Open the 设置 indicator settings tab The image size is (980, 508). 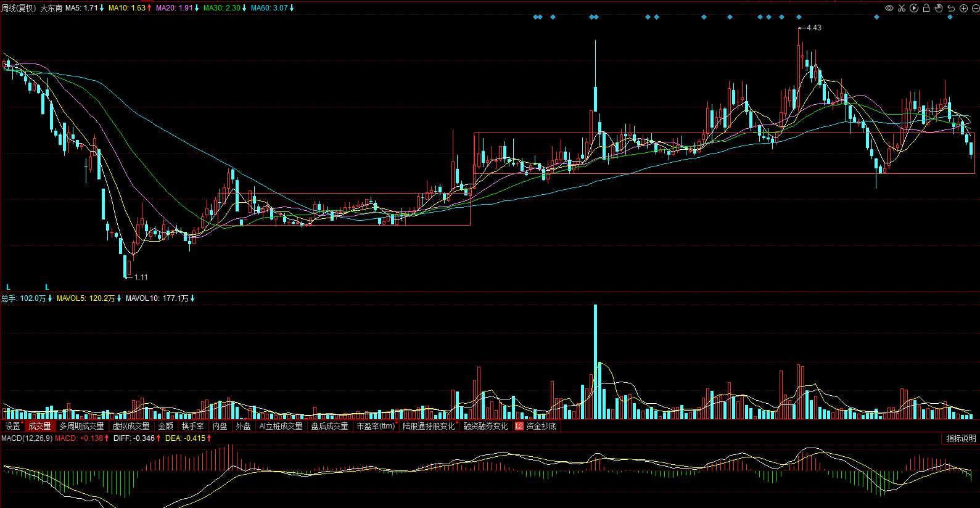point(13,426)
